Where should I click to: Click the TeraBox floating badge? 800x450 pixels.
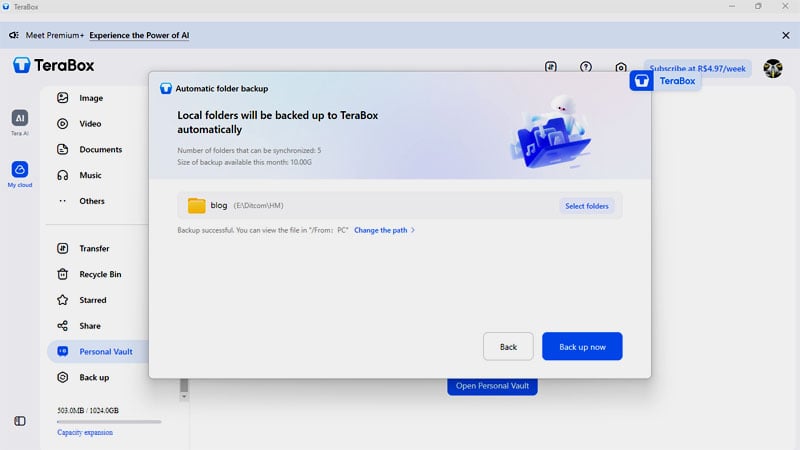click(x=665, y=81)
